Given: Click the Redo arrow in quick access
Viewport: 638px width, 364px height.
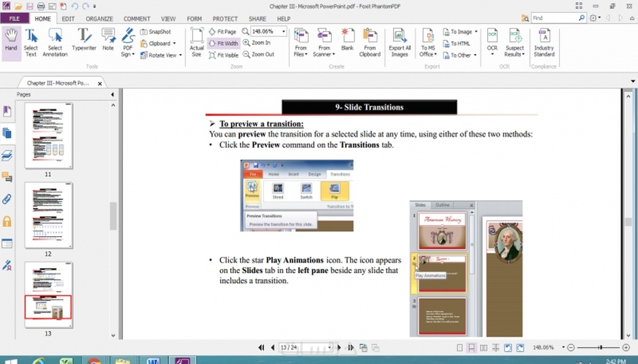Looking at the screenshot, I should tap(86, 6).
